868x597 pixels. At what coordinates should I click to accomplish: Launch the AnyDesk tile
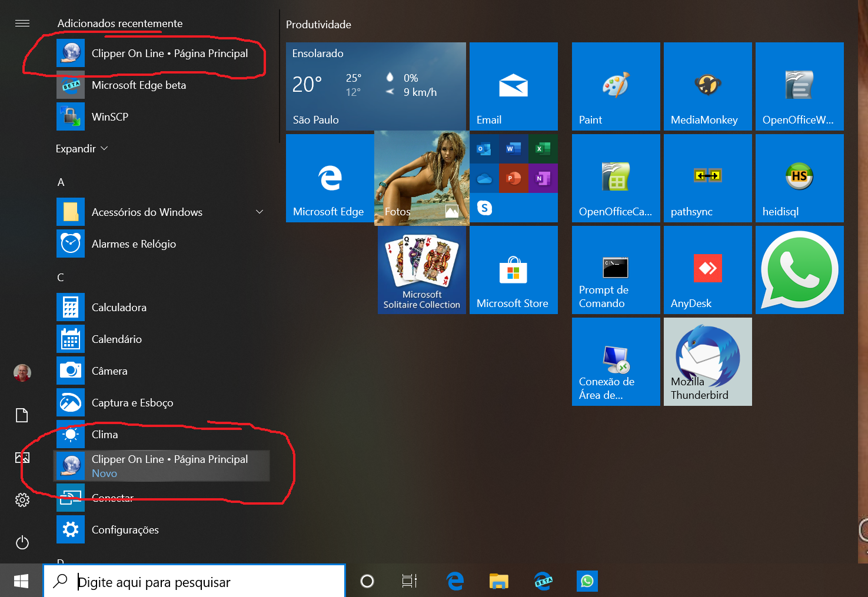pos(707,270)
